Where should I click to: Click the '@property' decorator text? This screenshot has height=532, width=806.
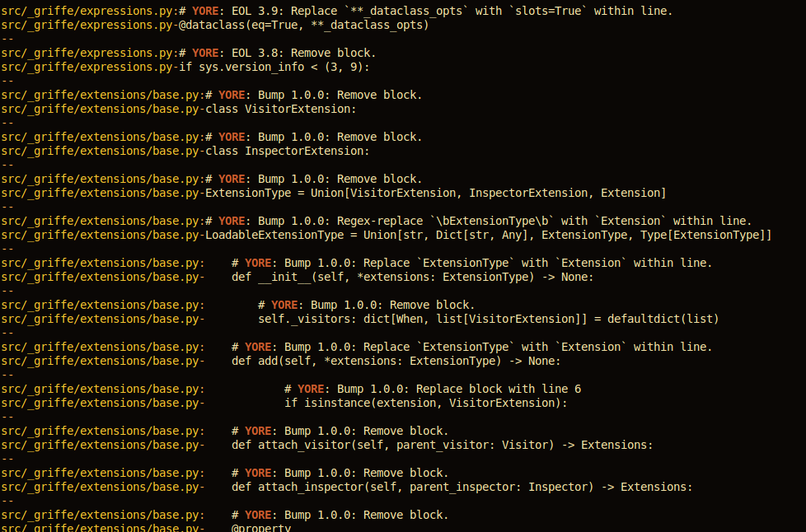[x=261, y=528]
